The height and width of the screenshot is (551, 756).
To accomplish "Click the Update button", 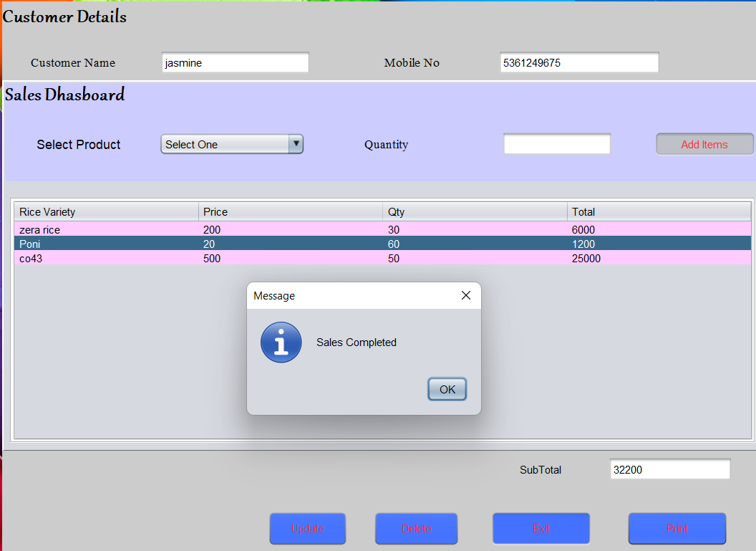I will click(307, 528).
